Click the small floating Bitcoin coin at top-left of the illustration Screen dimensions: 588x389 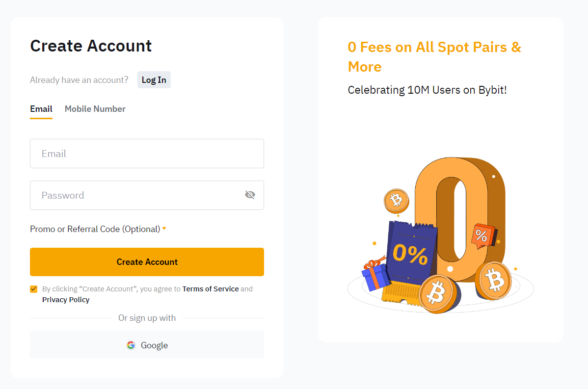[x=397, y=201]
